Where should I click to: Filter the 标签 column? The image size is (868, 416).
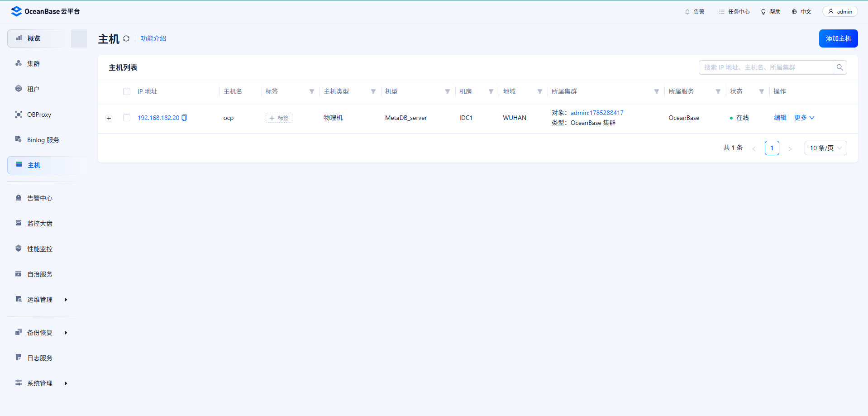[x=312, y=91]
